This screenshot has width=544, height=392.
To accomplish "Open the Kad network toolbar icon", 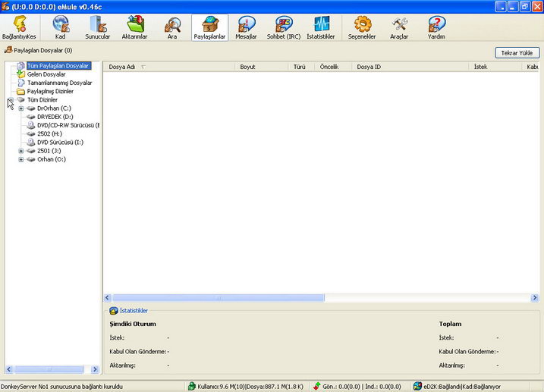I will (x=61, y=27).
